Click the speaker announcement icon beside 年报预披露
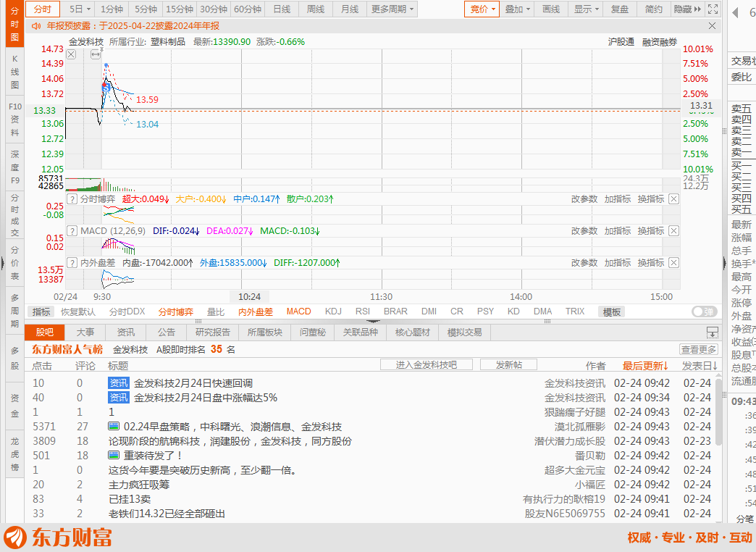This screenshot has height=552, width=756. pyautogui.click(x=36, y=26)
